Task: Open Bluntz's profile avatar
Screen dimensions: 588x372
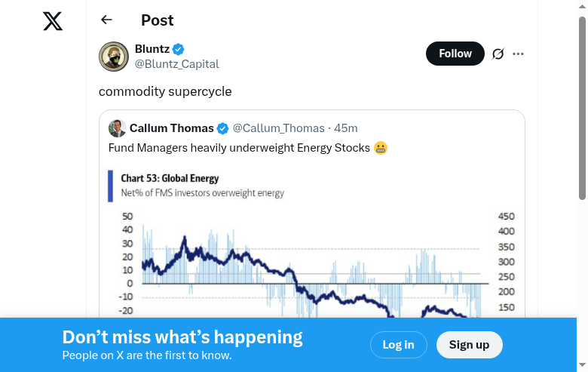Action: point(114,57)
